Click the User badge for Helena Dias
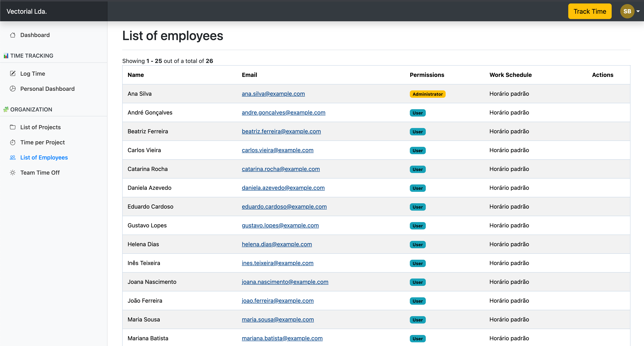Viewport: 644px width, 346px height. (417, 244)
